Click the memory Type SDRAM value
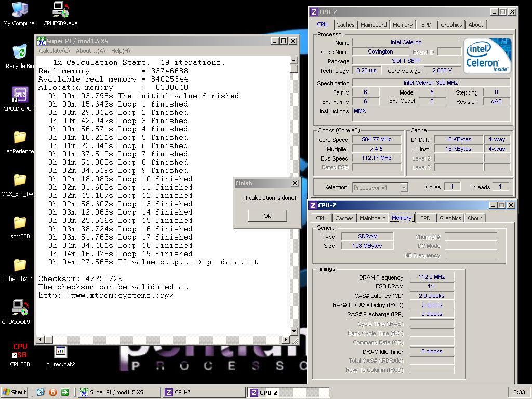Image resolution: width=532 pixels, height=399 pixels. (x=367, y=236)
